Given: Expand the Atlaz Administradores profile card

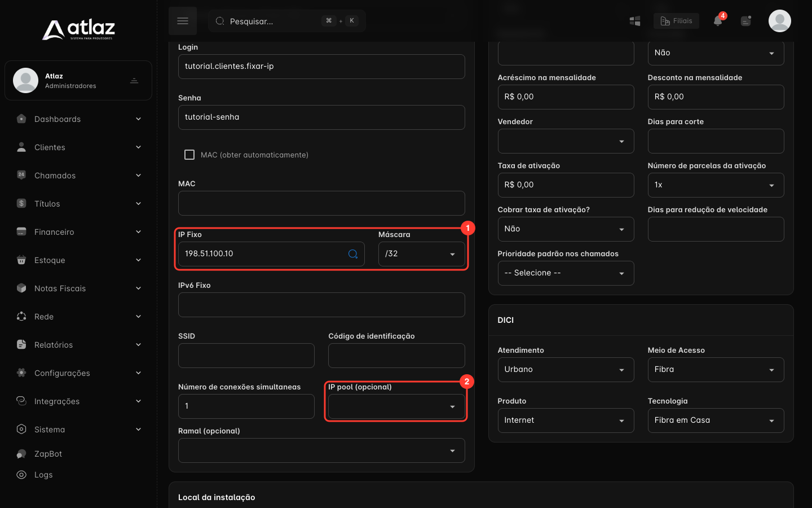Looking at the screenshot, I should tap(78, 80).
